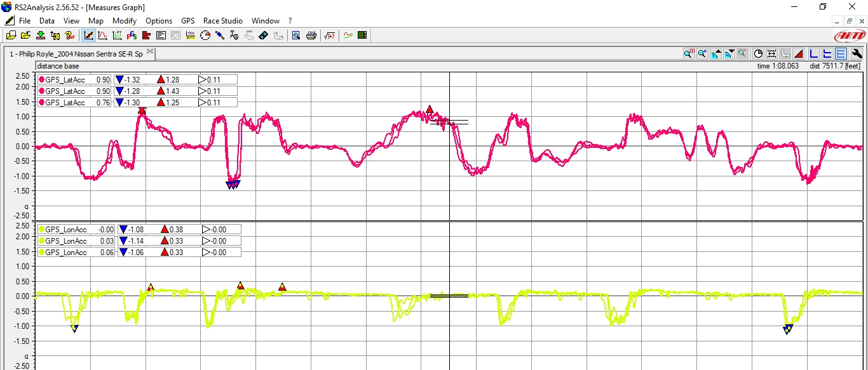Click the 'distance base' label
This screenshot has width=868, height=370.
pyautogui.click(x=58, y=66)
